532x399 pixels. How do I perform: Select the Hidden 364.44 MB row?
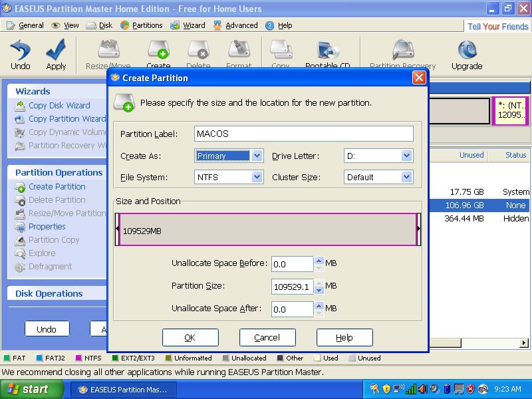pos(479,219)
